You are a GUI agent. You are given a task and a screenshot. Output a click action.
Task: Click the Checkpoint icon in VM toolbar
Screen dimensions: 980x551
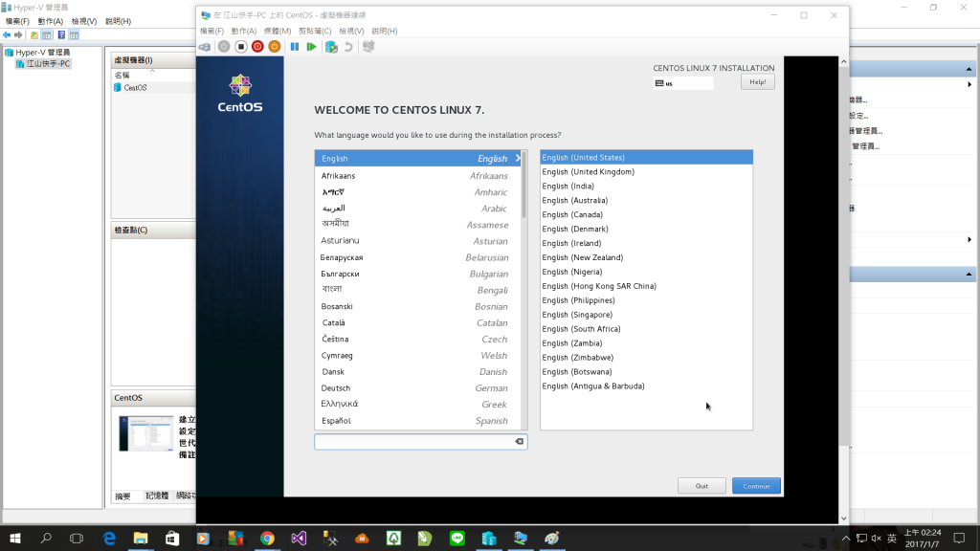tap(331, 47)
